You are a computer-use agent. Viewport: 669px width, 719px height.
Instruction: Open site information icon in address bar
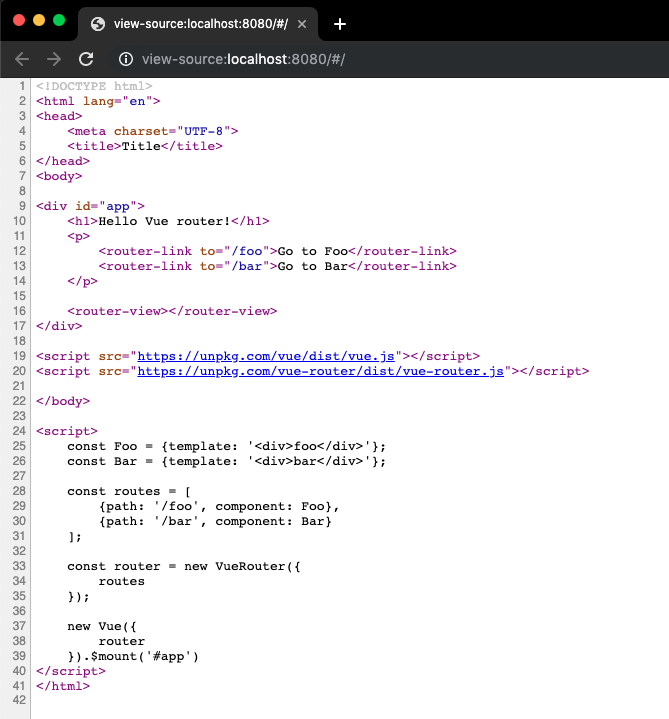[x=126, y=59]
